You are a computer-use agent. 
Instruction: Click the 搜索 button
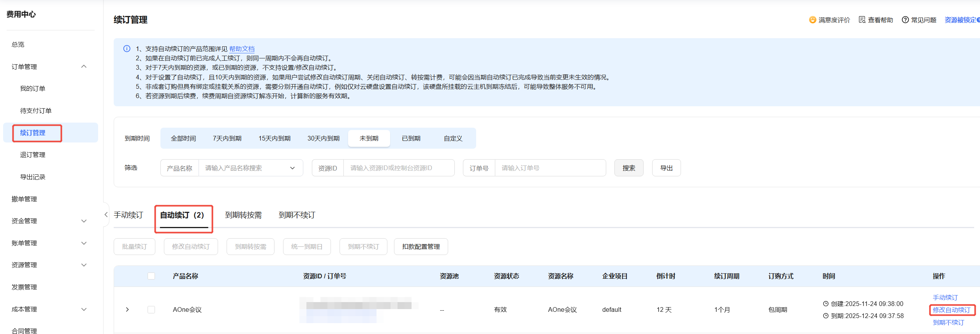pos(628,168)
